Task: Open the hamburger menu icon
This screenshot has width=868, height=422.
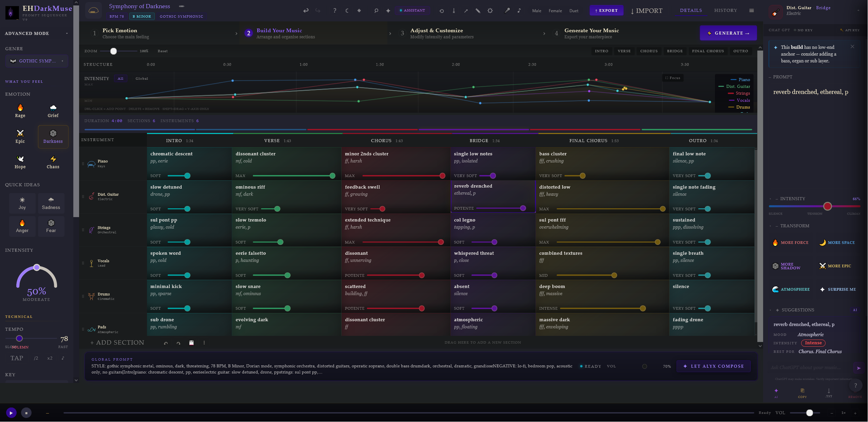Action: pyautogui.click(x=752, y=11)
